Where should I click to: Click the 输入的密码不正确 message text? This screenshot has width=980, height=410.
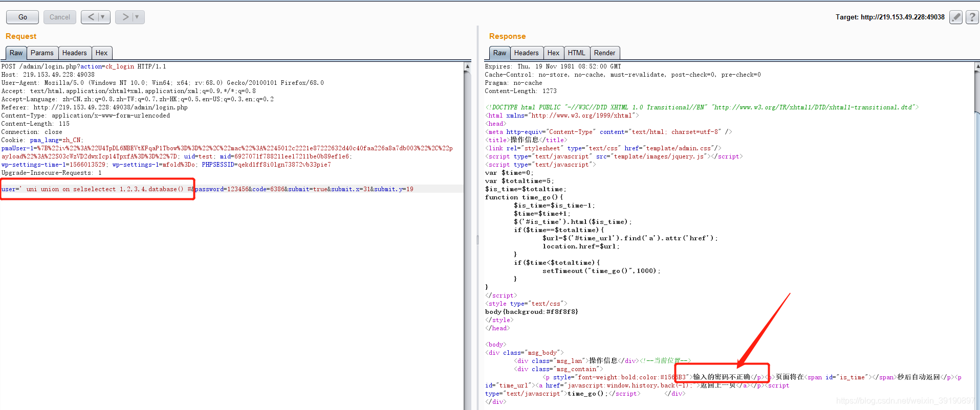[x=722, y=377]
